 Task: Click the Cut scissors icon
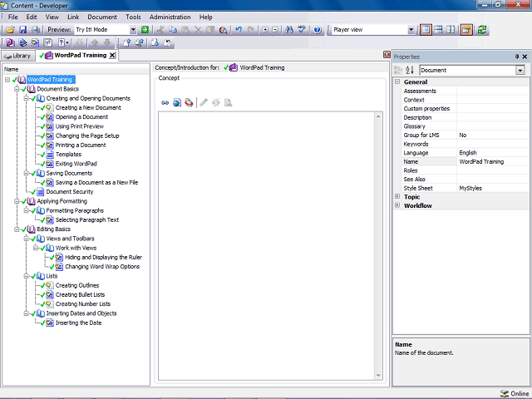tap(160, 30)
